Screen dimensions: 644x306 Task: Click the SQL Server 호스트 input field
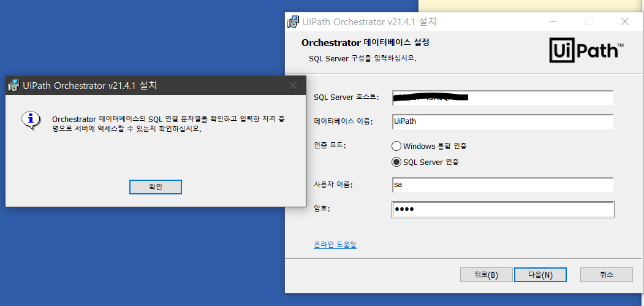[x=502, y=98]
